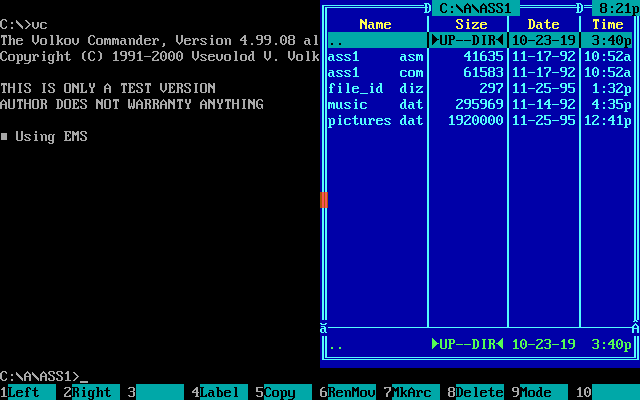
Task: Click the 1920000 size value
Action: pos(476,120)
